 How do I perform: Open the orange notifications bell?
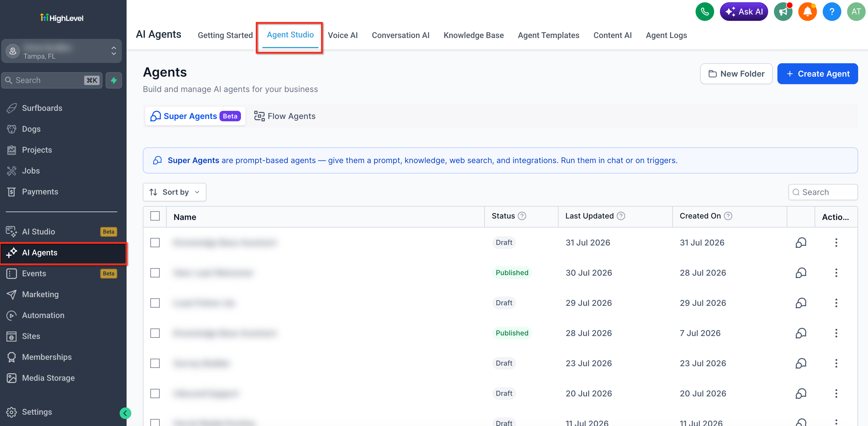pos(807,12)
